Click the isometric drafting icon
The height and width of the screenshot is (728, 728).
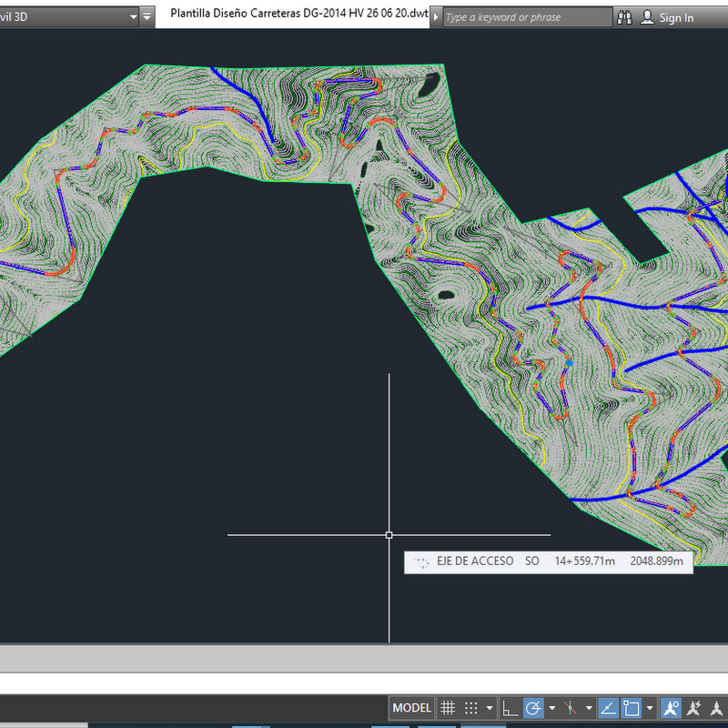click(571, 708)
